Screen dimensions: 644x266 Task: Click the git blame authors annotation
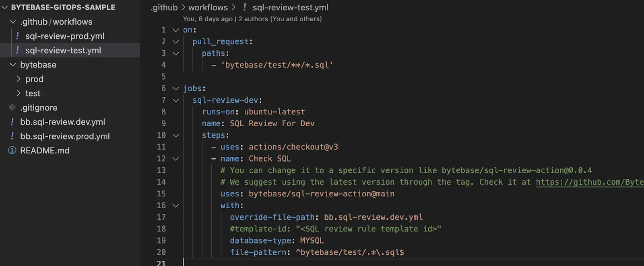coord(252,19)
